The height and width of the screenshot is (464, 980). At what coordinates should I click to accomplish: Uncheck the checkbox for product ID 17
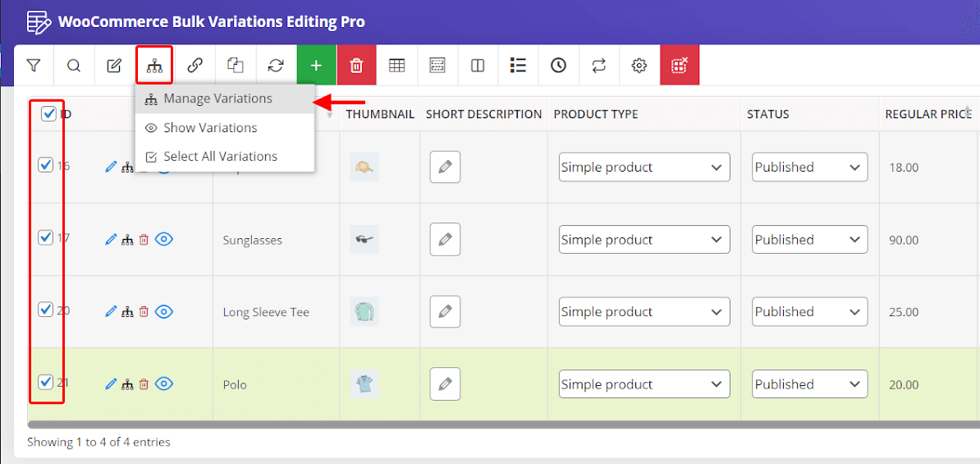[x=46, y=238]
